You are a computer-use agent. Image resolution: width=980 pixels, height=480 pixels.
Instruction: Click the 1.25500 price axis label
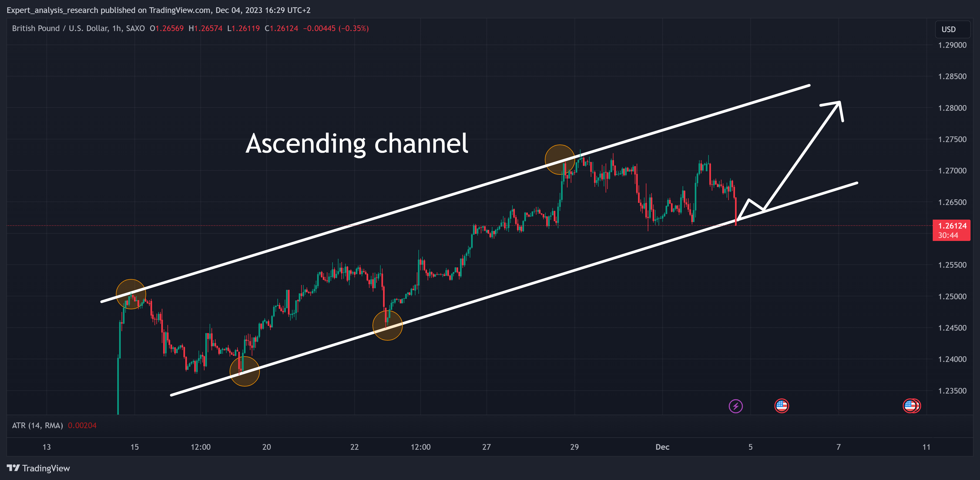pyautogui.click(x=952, y=265)
